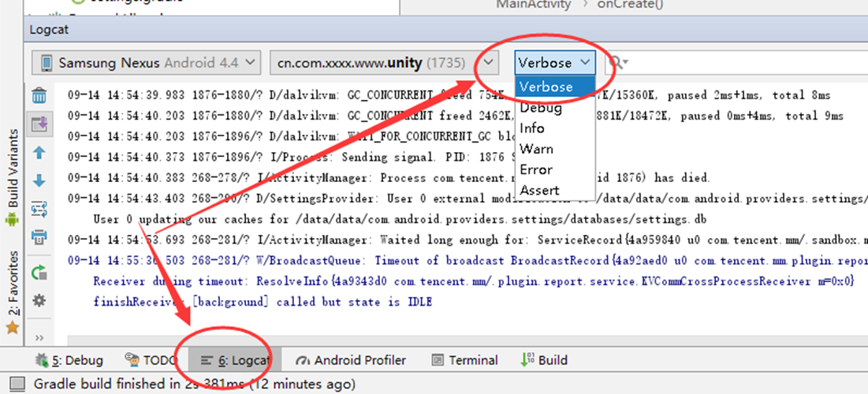Open the 2: Favorites side panel
Image resolution: width=868 pixels, height=394 pixels.
pyautogui.click(x=12, y=292)
